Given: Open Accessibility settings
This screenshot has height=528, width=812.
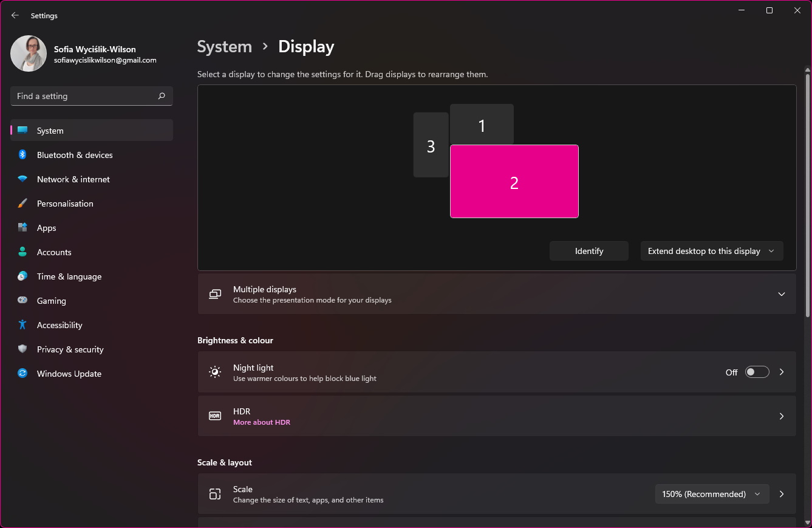Looking at the screenshot, I should [22, 325].
